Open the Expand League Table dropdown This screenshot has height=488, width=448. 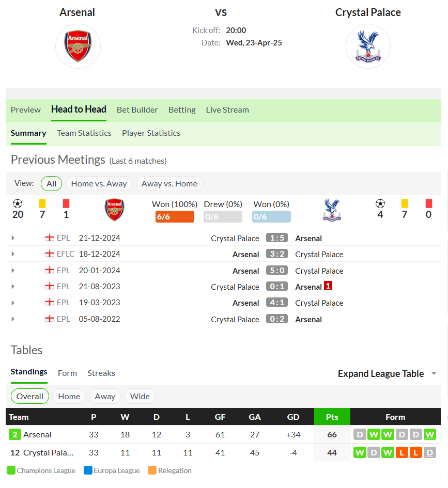click(387, 373)
